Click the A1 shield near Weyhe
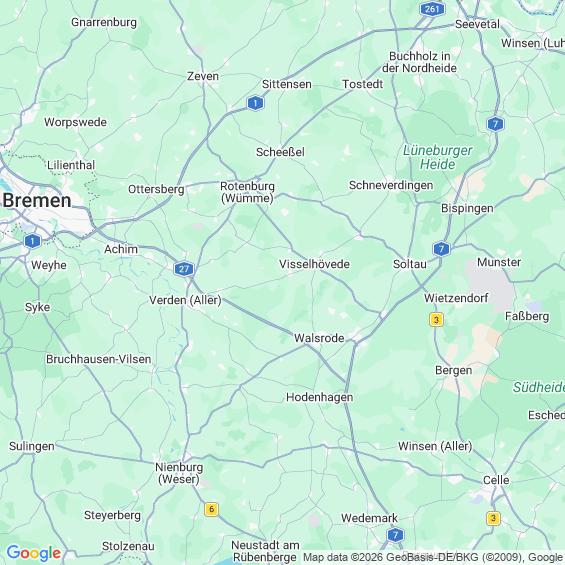This screenshot has width=565, height=565. click(x=32, y=241)
